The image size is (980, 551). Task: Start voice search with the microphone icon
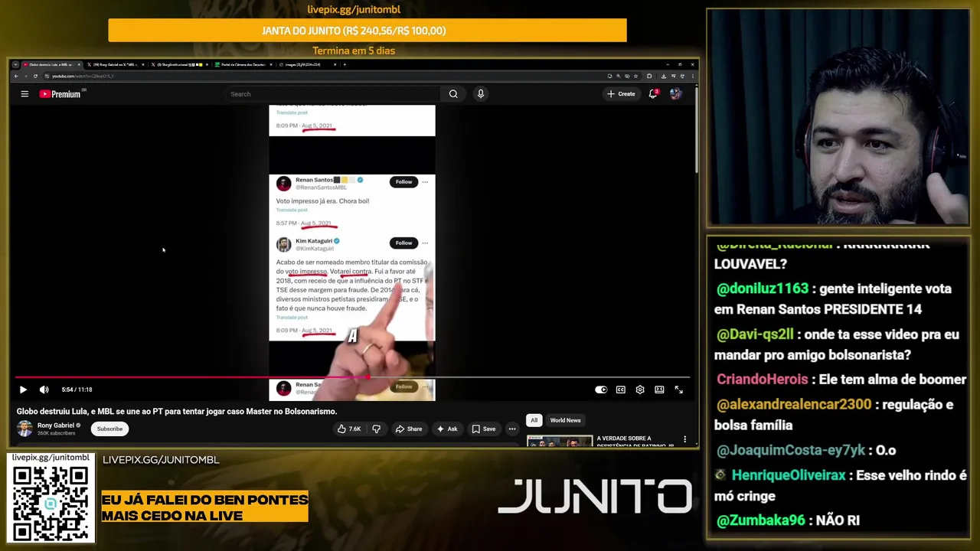click(481, 94)
